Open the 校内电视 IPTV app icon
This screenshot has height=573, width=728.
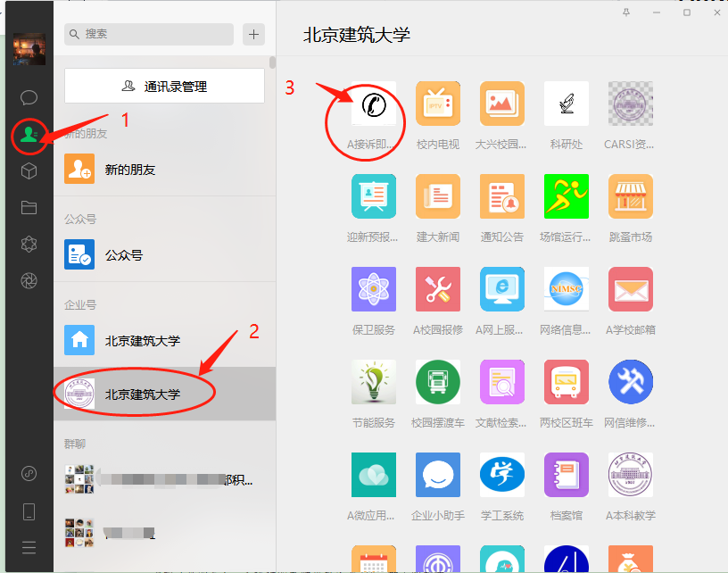tap(437, 104)
